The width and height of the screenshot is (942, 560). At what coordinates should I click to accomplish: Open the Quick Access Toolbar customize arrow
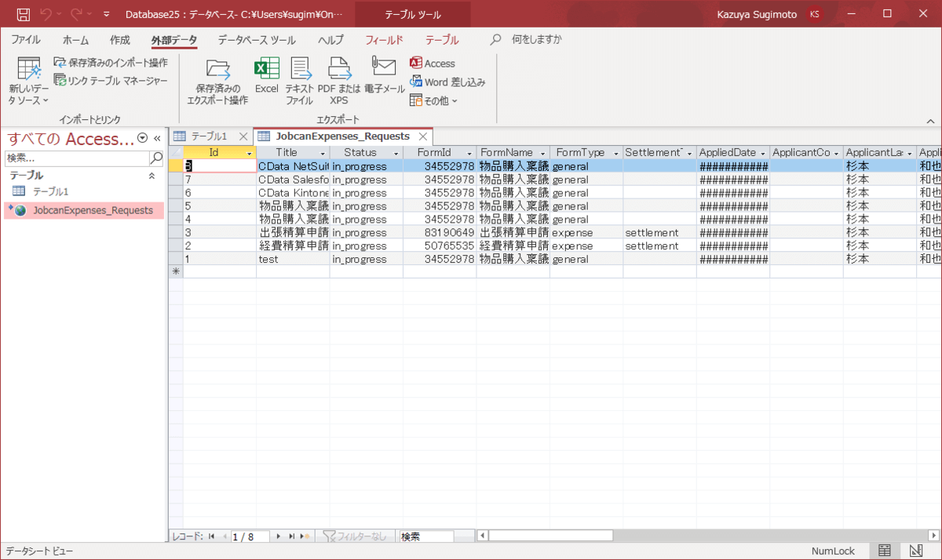(x=107, y=14)
